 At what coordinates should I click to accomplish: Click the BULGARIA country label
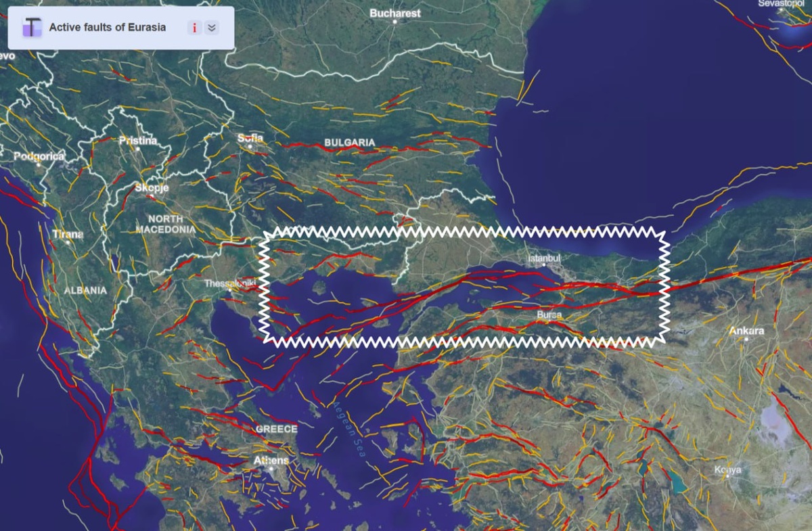click(350, 143)
